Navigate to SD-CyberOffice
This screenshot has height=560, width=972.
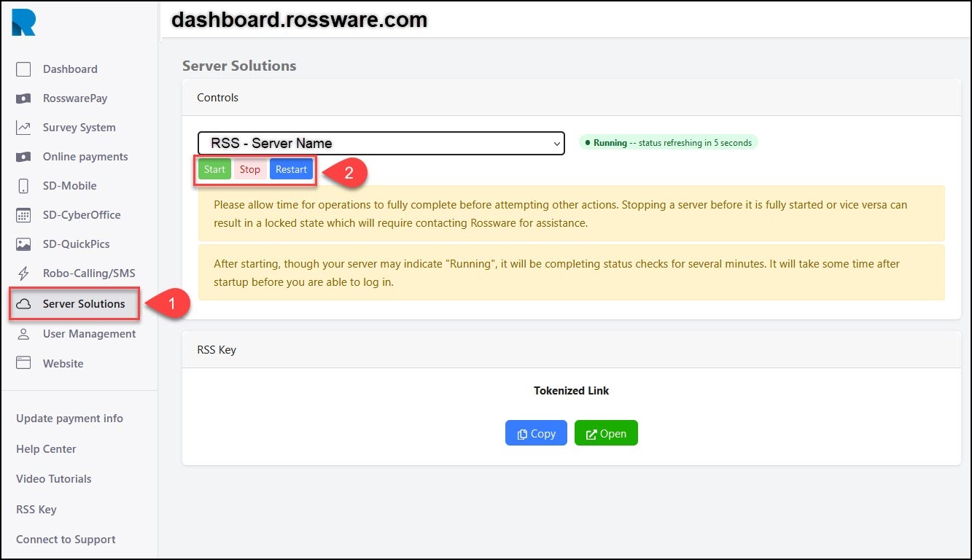click(x=82, y=215)
